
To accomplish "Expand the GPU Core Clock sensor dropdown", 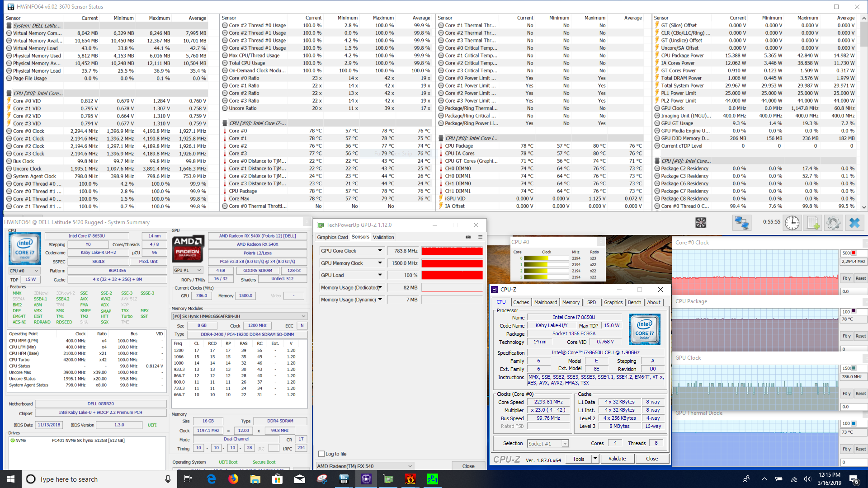I will click(380, 251).
